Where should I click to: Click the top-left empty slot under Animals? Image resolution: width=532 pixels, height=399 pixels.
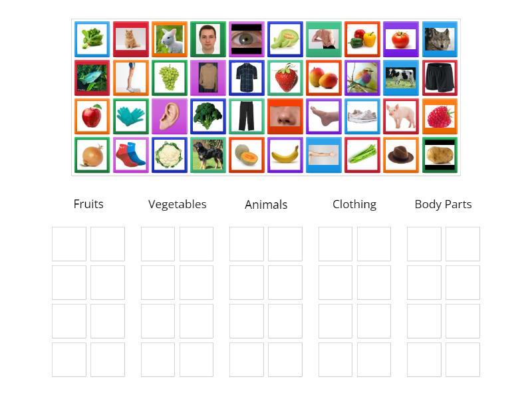point(247,244)
